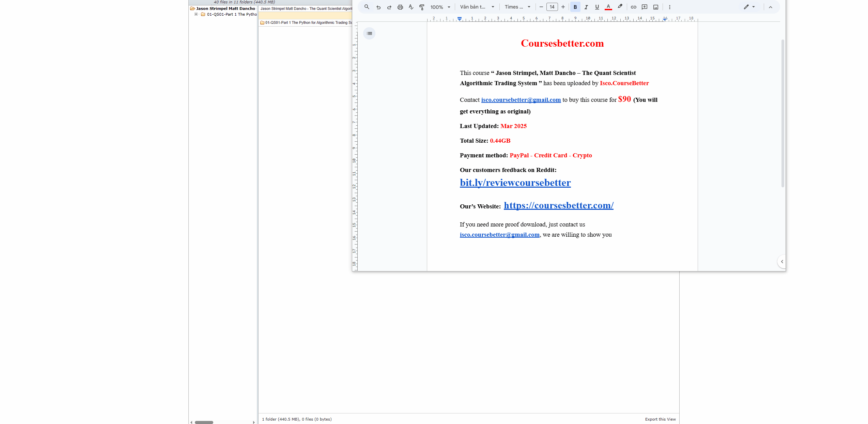The height and width of the screenshot is (424, 868).
Task: Open the highlight color picker
Action: [620, 7]
